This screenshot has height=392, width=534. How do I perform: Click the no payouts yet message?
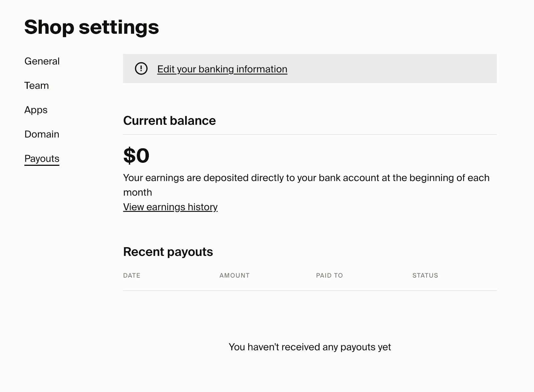[x=310, y=347]
